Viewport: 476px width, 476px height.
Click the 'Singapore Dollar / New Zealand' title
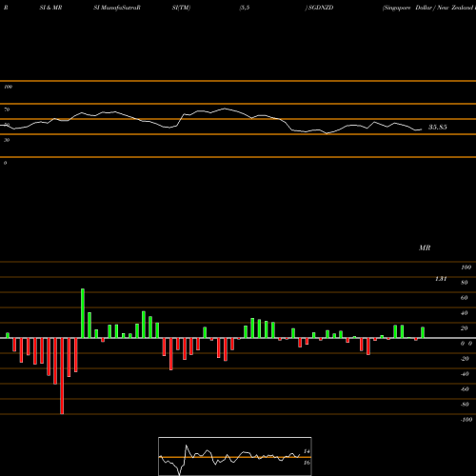click(x=428, y=8)
